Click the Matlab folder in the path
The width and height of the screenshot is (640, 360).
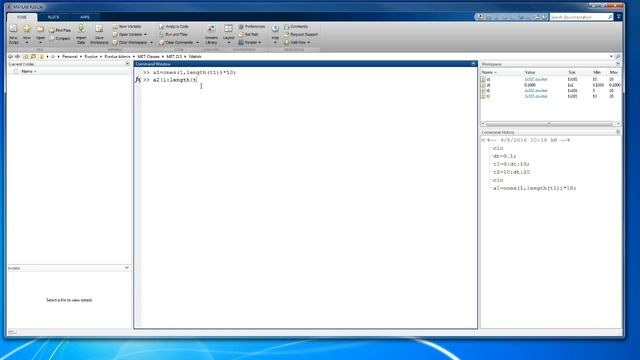(195, 56)
